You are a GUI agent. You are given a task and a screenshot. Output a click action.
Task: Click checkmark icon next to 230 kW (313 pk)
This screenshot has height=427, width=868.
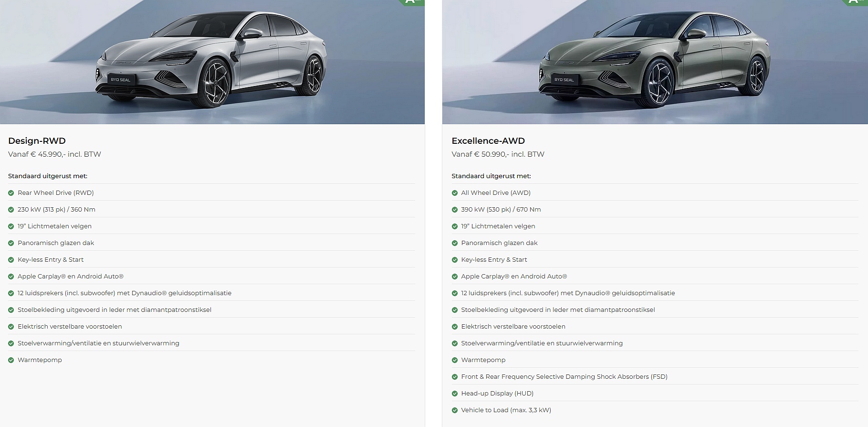[11, 210]
